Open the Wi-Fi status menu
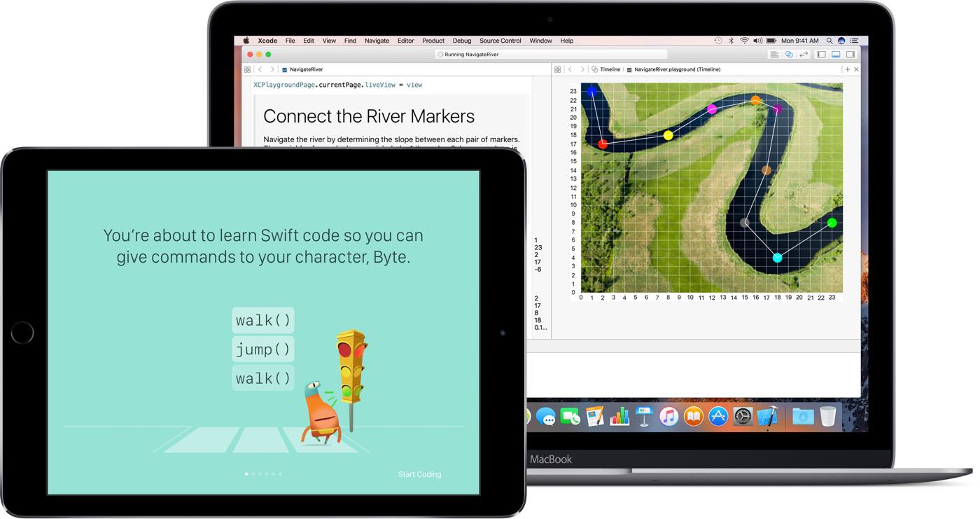Screen dimensions: 980x519 point(744,41)
